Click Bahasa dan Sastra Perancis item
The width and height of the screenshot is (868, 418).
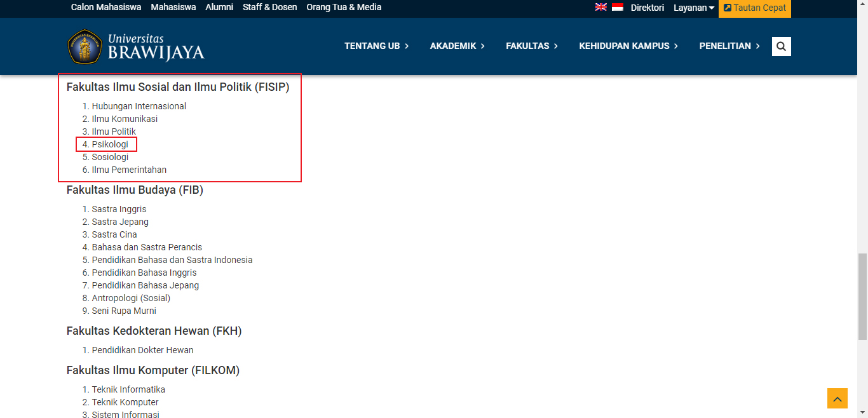pos(147,247)
